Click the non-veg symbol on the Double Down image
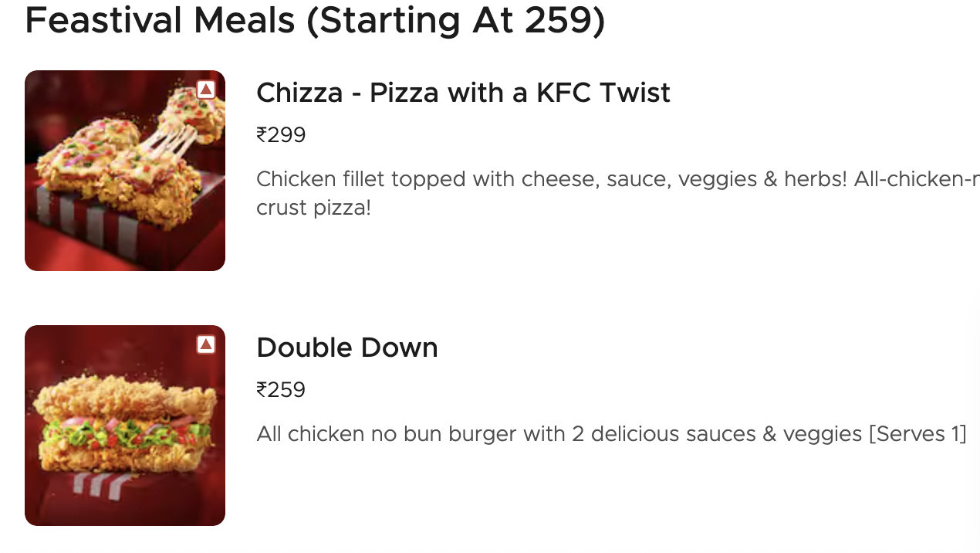The image size is (980, 553). [x=205, y=344]
